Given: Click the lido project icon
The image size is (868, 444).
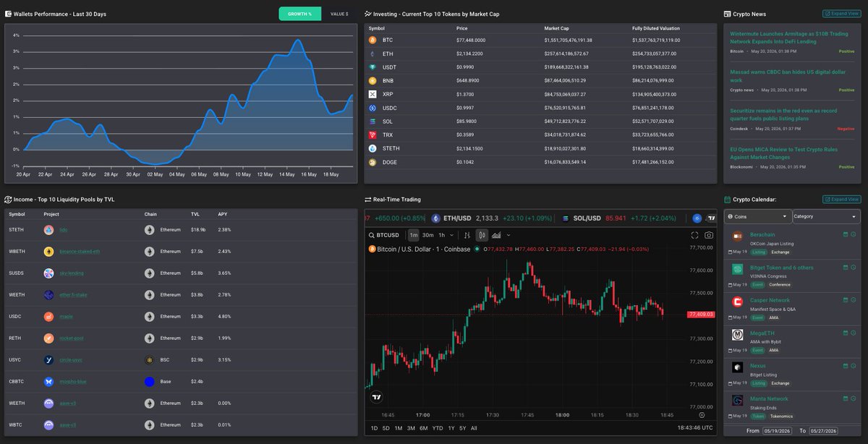Looking at the screenshot, I should click(x=48, y=230).
